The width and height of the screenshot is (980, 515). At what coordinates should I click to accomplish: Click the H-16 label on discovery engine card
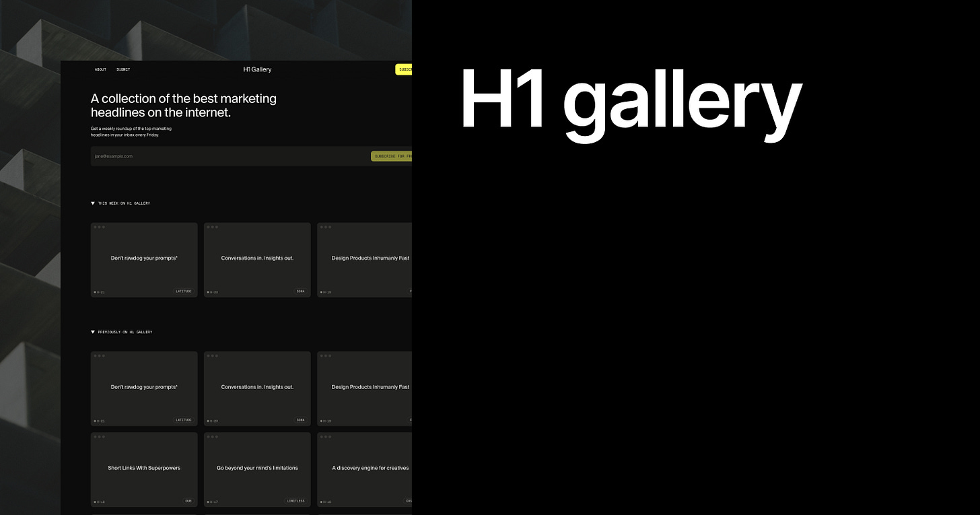coord(326,502)
